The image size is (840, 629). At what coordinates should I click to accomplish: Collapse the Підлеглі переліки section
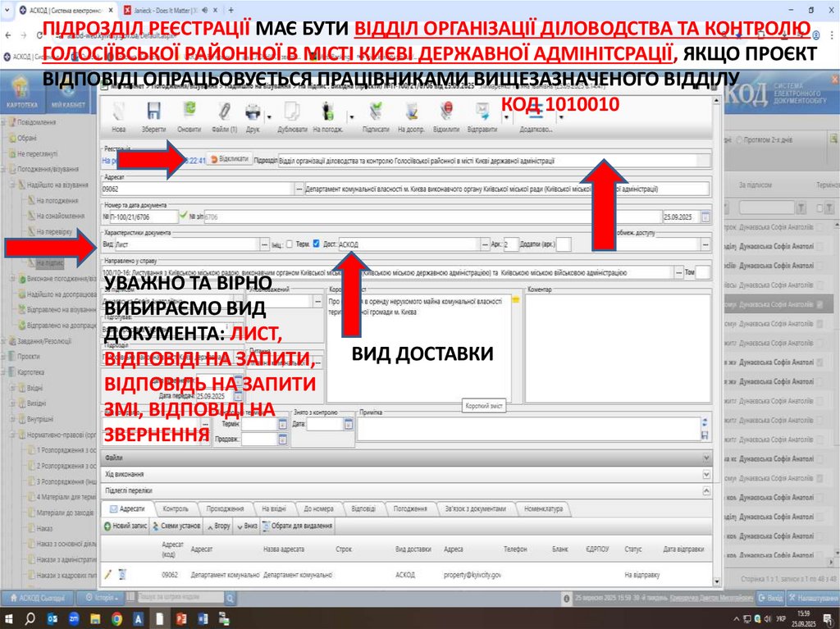tap(706, 490)
